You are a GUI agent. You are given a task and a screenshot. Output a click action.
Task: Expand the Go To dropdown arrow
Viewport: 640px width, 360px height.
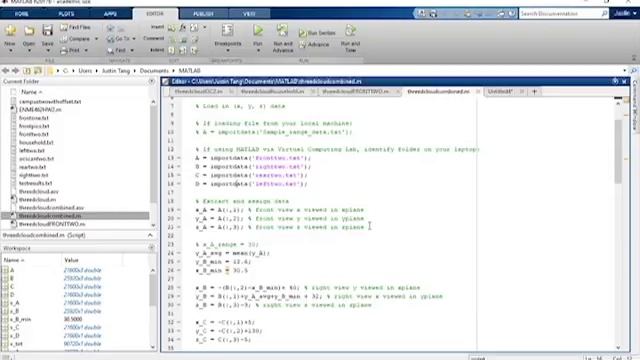[133, 39]
